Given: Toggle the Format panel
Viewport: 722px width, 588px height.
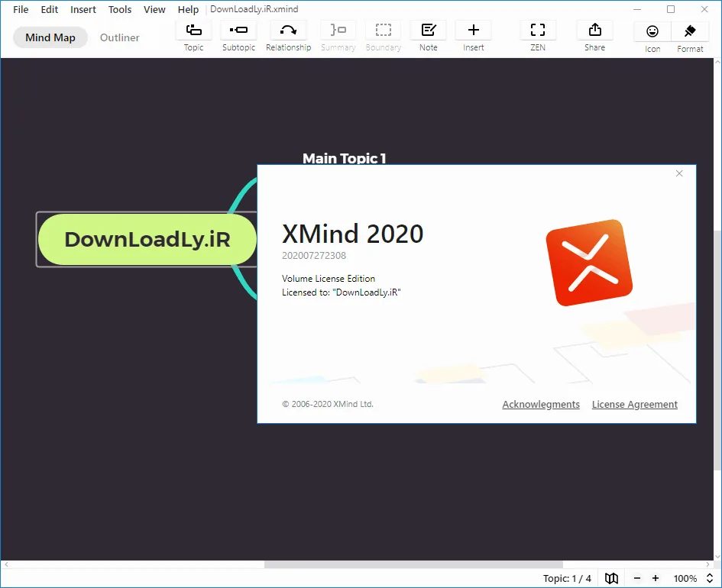Looking at the screenshot, I should (690, 37).
